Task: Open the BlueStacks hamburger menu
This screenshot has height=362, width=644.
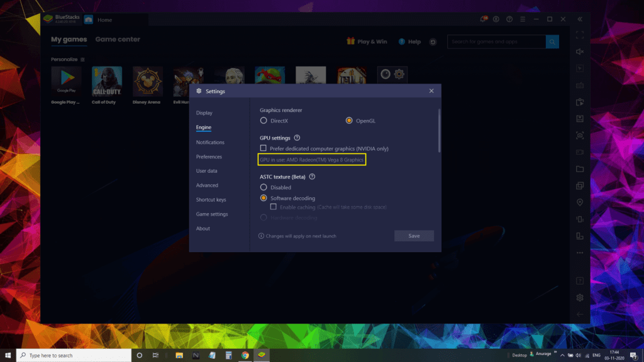Action: 523,19
